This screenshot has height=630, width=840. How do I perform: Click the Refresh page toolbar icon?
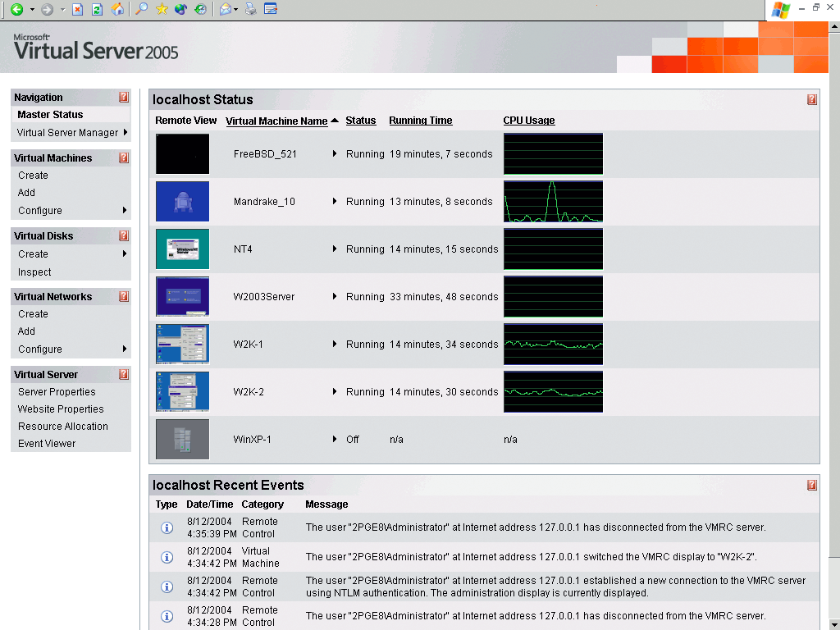pyautogui.click(x=97, y=10)
